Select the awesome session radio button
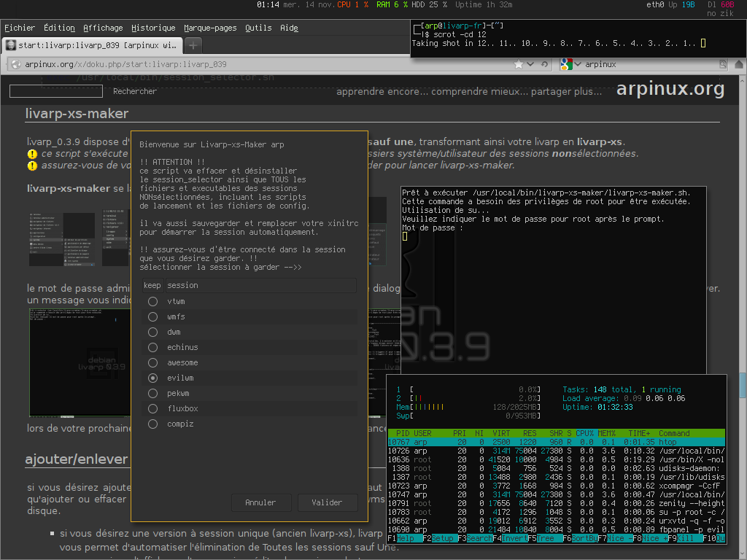 (x=152, y=362)
